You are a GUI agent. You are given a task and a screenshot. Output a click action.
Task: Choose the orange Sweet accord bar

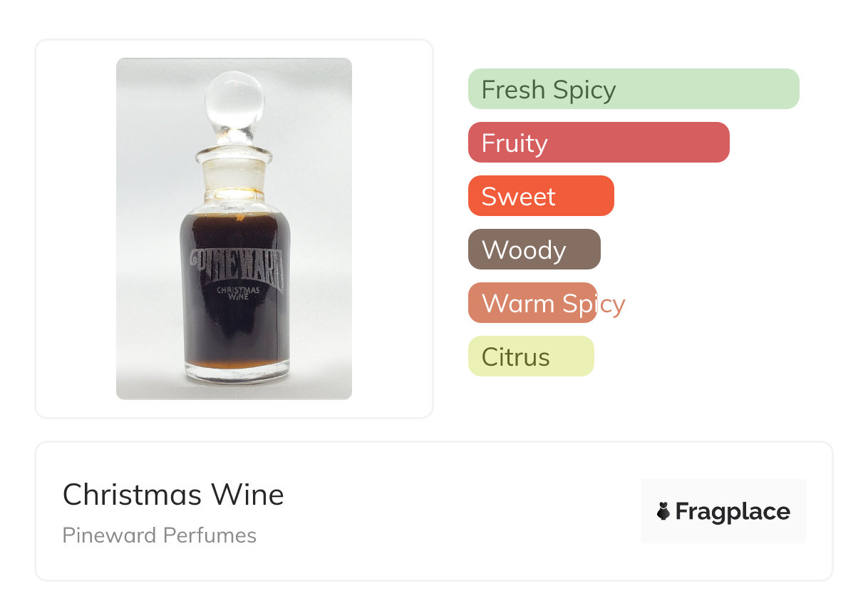(541, 196)
